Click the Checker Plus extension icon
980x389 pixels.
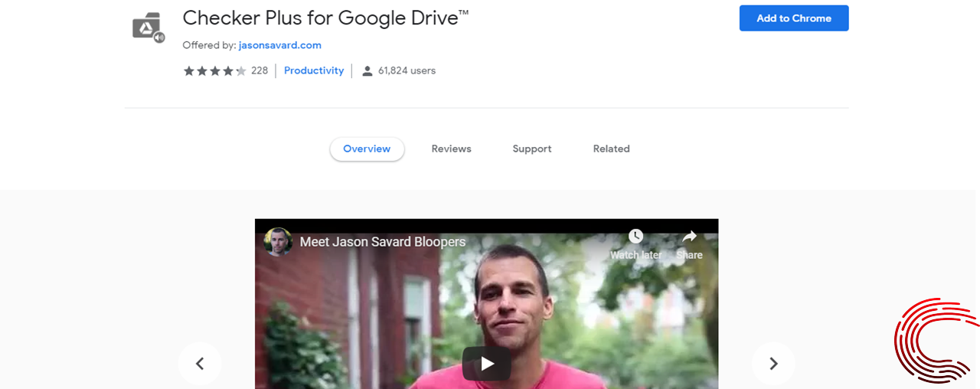149,28
